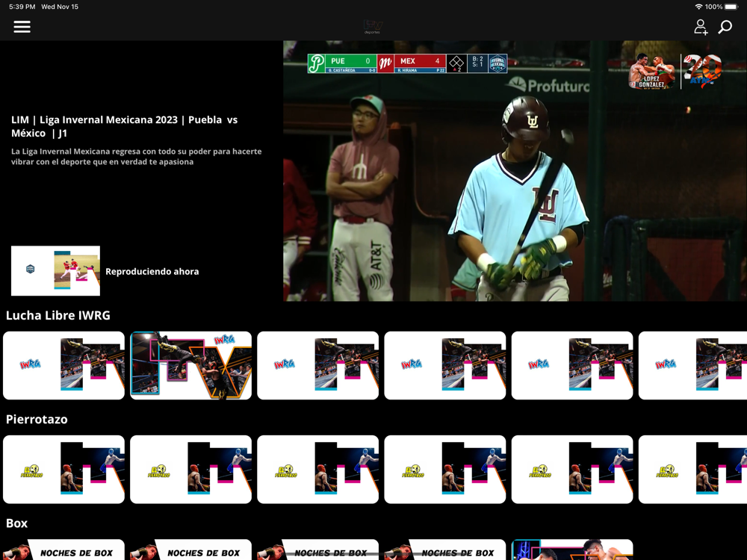
Task: Open the first IWRG card in Lucha Libre row
Action: pos(63,365)
